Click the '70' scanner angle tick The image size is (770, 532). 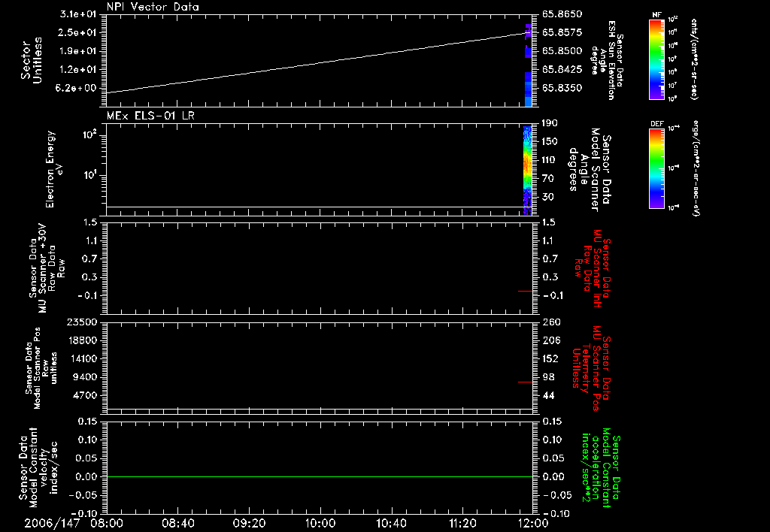pyautogui.click(x=547, y=179)
